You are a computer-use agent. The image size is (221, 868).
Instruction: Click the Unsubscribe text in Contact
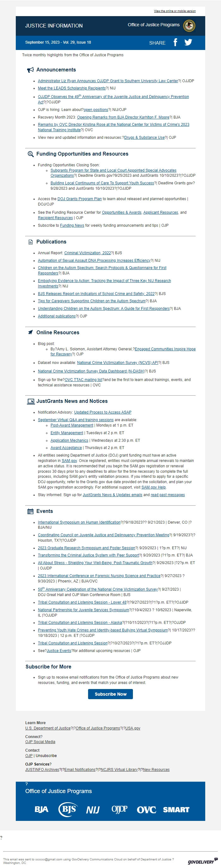coord(46,756)
